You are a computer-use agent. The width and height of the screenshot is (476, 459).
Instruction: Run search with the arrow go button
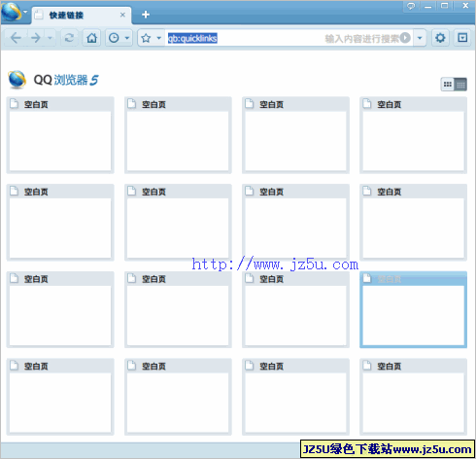[x=405, y=38]
